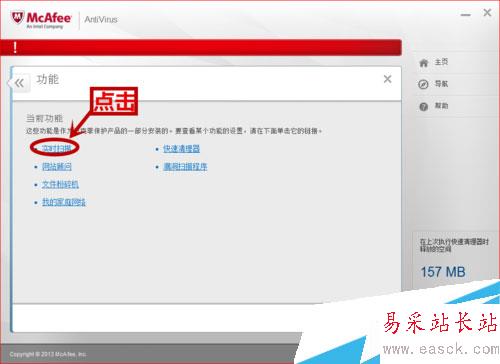The image size is (500, 364).
Task: Click the McAfee shield logo
Action: (17, 17)
